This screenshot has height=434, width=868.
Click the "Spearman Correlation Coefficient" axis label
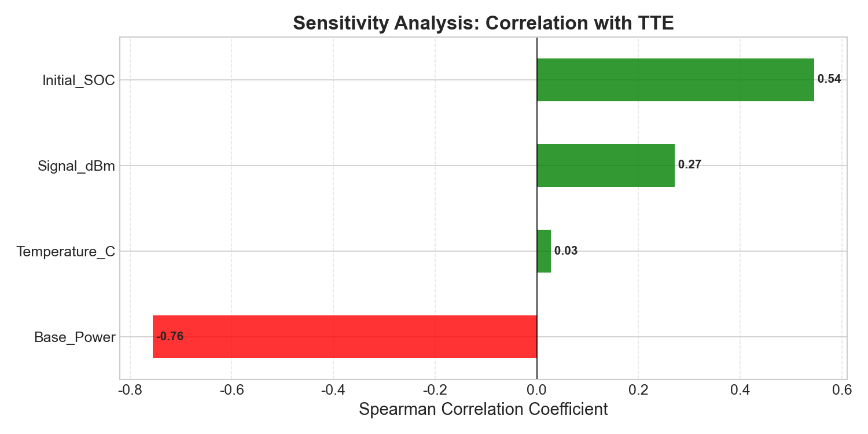point(483,410)
